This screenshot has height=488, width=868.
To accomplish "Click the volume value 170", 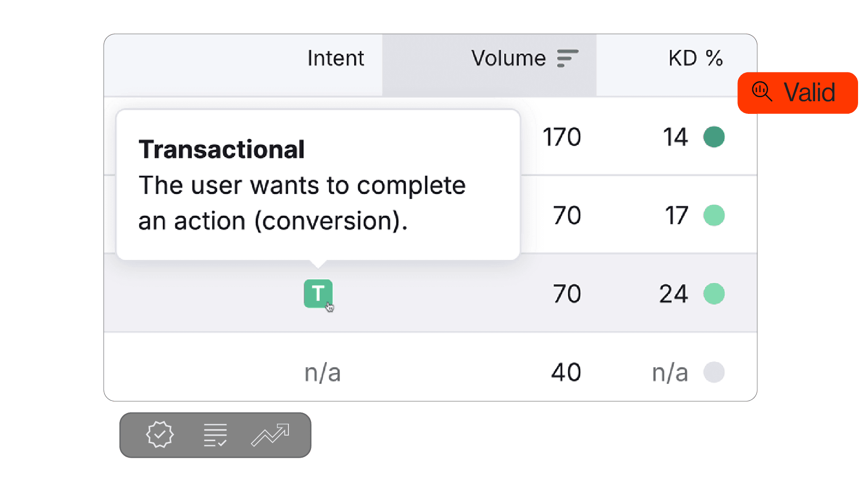I will pos(561,137).
